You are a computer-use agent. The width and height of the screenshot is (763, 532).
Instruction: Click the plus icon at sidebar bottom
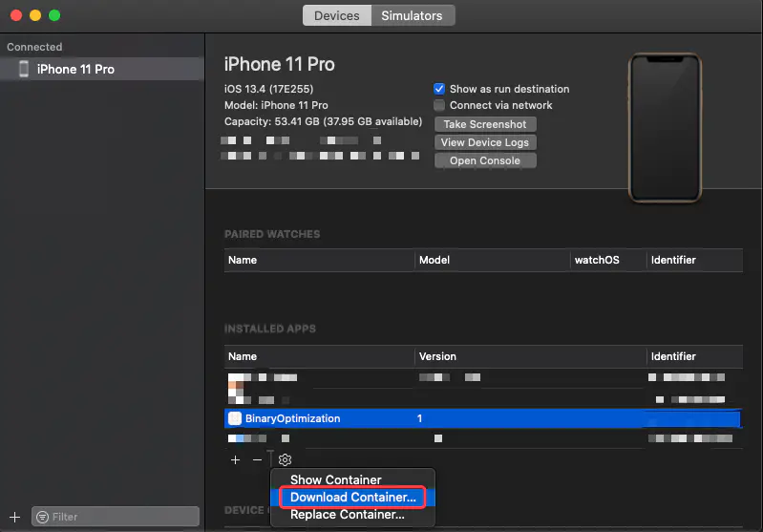coord(15,517)
